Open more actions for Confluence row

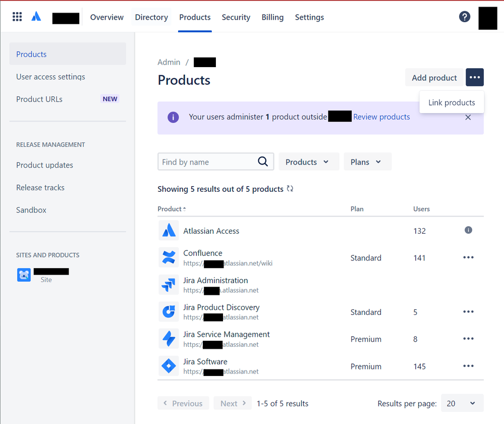click(468, 257)
